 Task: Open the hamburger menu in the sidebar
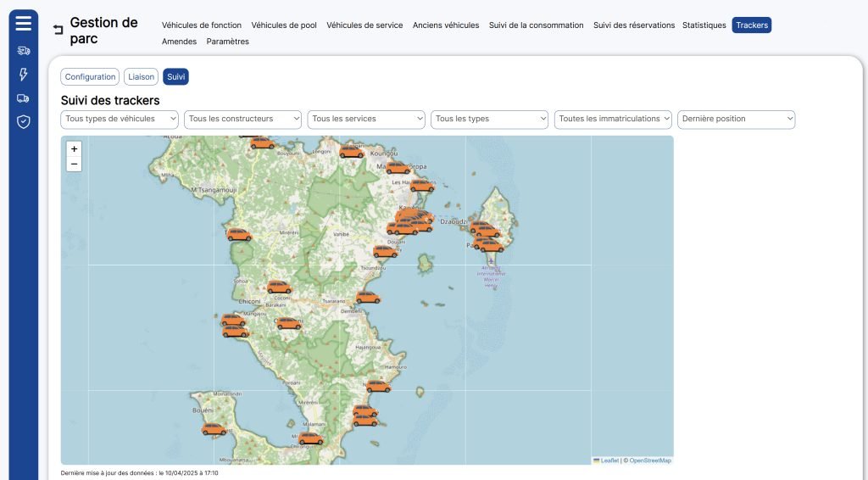point(23,23)
